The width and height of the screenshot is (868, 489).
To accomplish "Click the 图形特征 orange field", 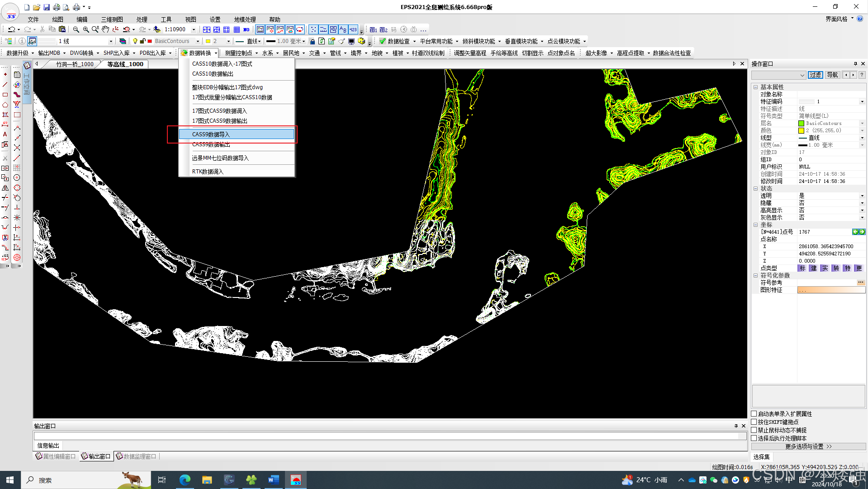I will coord(831,290).
